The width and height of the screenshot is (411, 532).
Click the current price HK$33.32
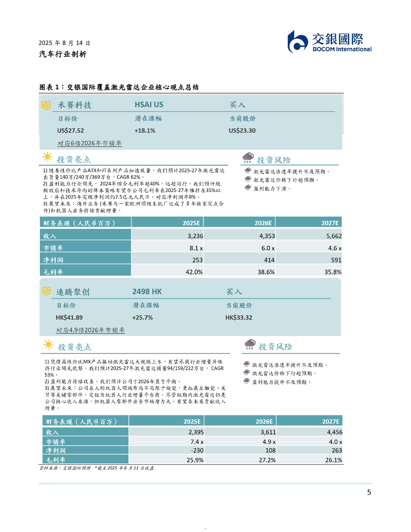coord(239,318)
